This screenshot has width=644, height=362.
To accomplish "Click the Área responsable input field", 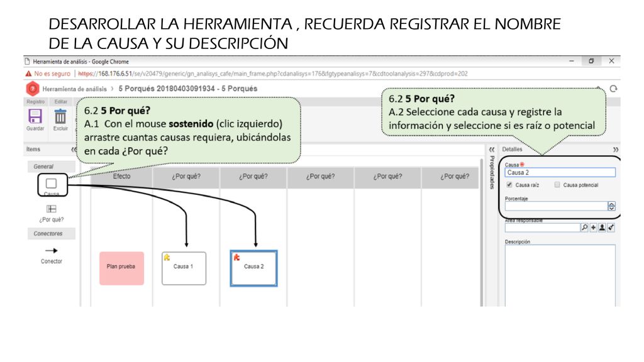I will pyautogui.click(x=542, y=228).
